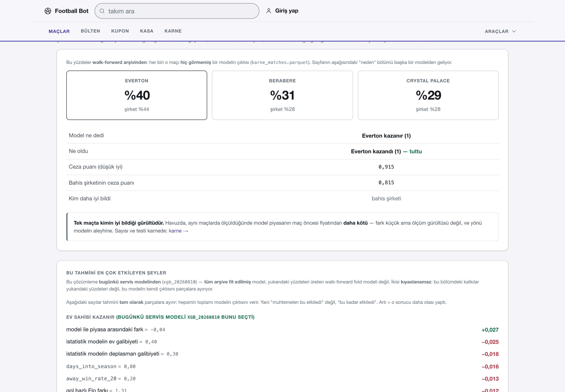Click the user profile icon

269,11
